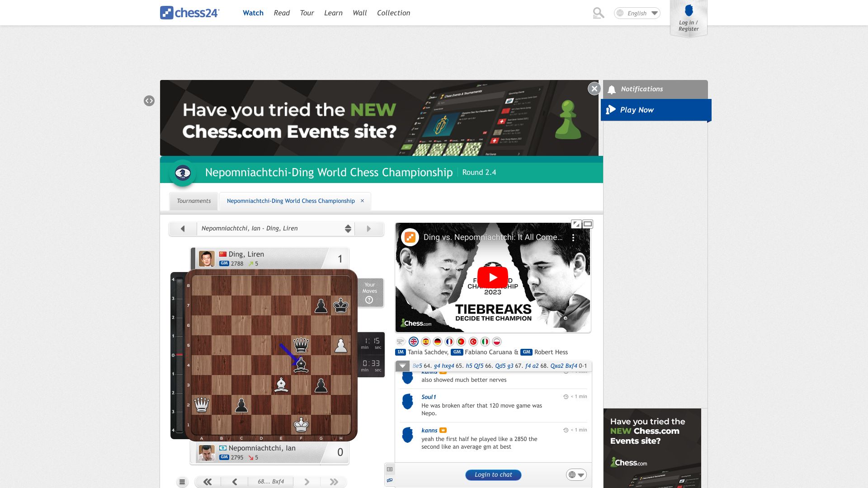
Task: Click the chess24 logo
Action: (x=189, y=13)
